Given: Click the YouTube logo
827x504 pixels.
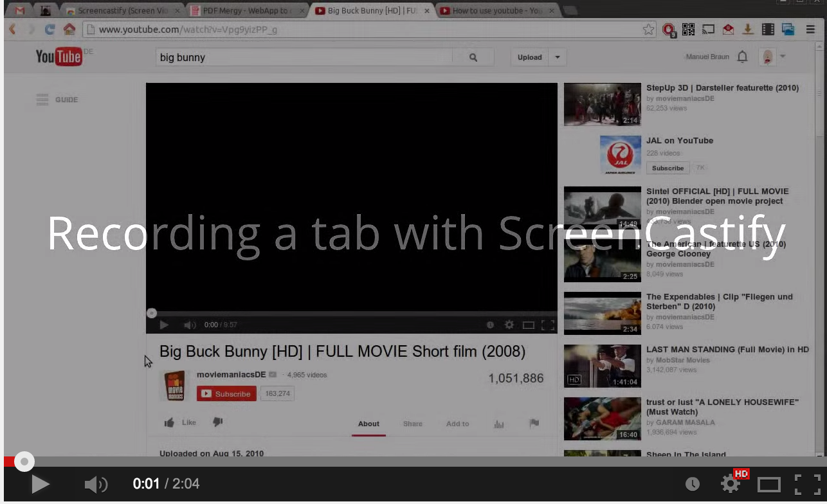Looking at the screenshot, I should click(x=59, y=57).
